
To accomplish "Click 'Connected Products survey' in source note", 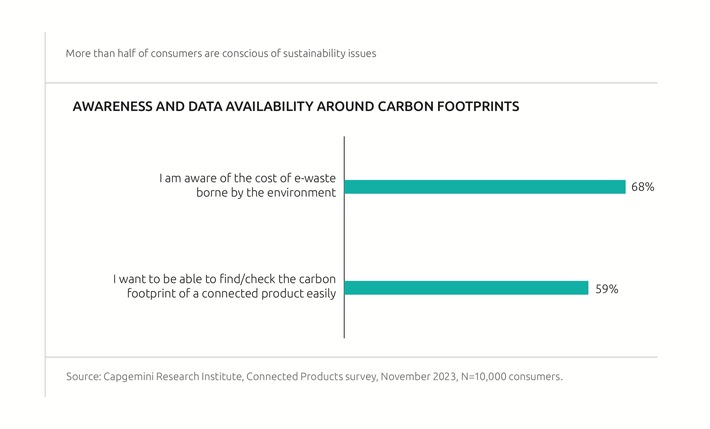I will (x=312, y=376).
